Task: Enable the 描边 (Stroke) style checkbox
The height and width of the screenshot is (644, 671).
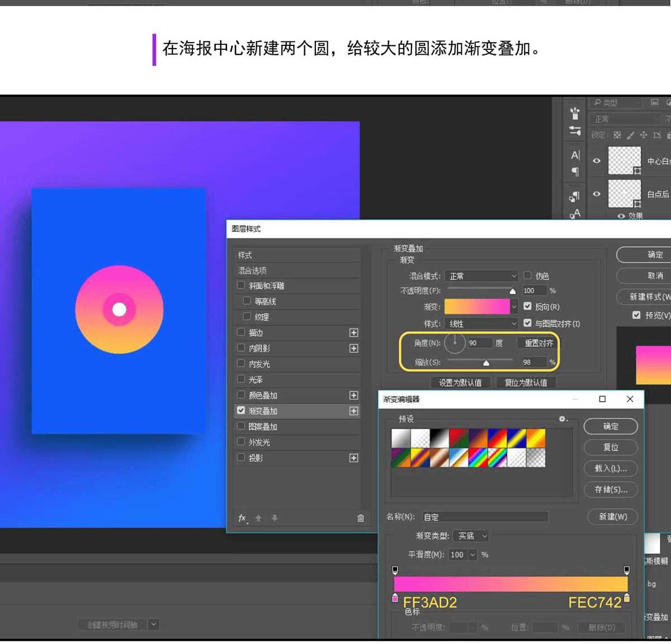Action: tap(241, 332)
